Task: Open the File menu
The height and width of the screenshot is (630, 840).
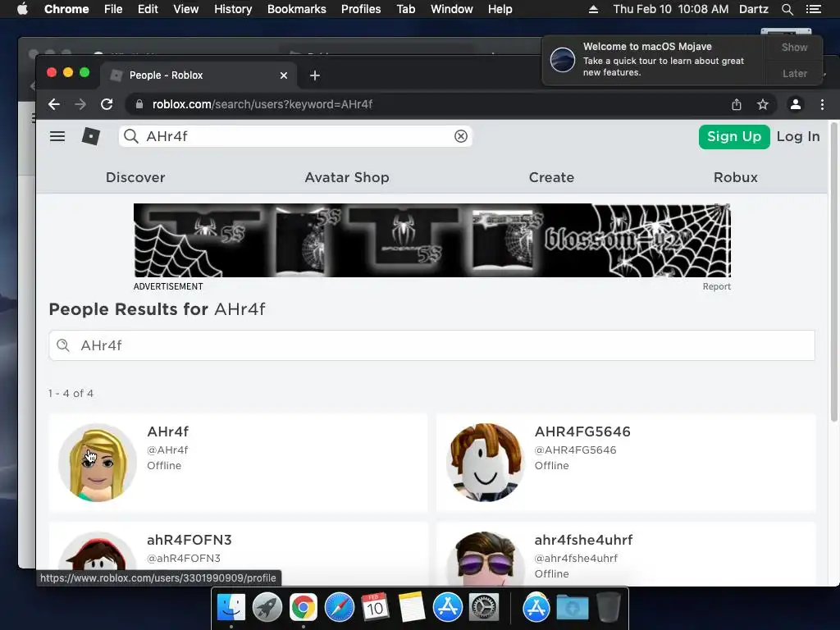Action: (x=113, y=9)
